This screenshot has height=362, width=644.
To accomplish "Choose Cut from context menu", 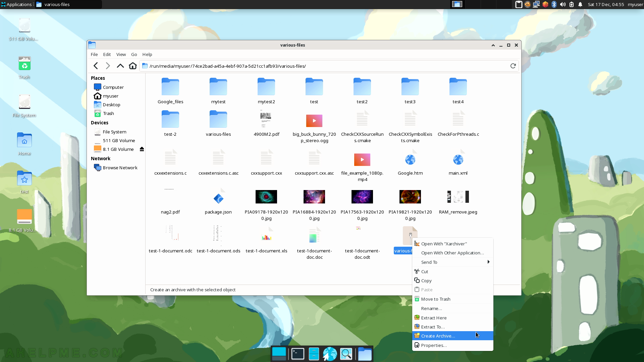I will click(452, 271).
